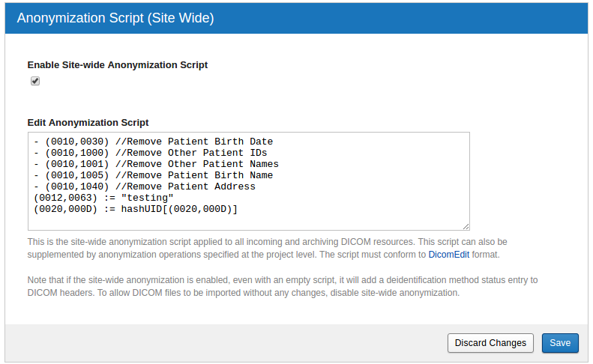Click the script textarea resize handle
This screenshot has height=364, width=593.
tap(466, 225)
